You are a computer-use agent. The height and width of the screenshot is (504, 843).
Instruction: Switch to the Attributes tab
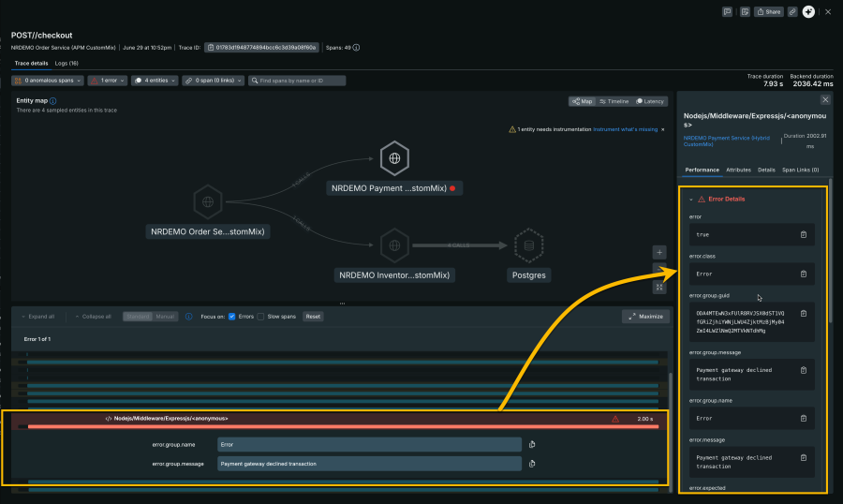[738, 170]
